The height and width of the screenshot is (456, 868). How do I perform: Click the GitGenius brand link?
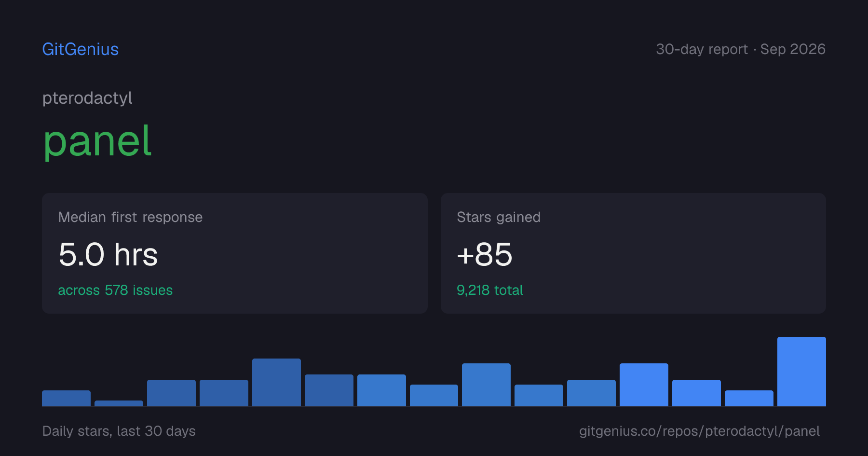80,49
